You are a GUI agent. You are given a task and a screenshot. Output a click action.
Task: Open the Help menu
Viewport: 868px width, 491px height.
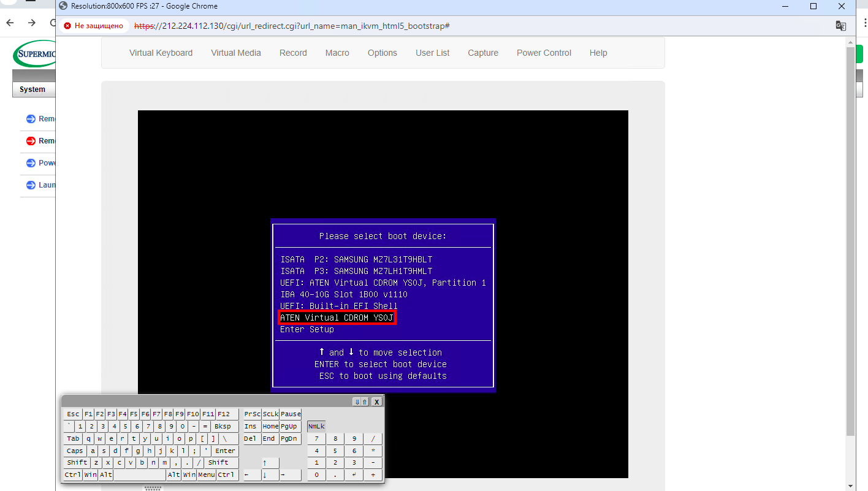point(598,53)
